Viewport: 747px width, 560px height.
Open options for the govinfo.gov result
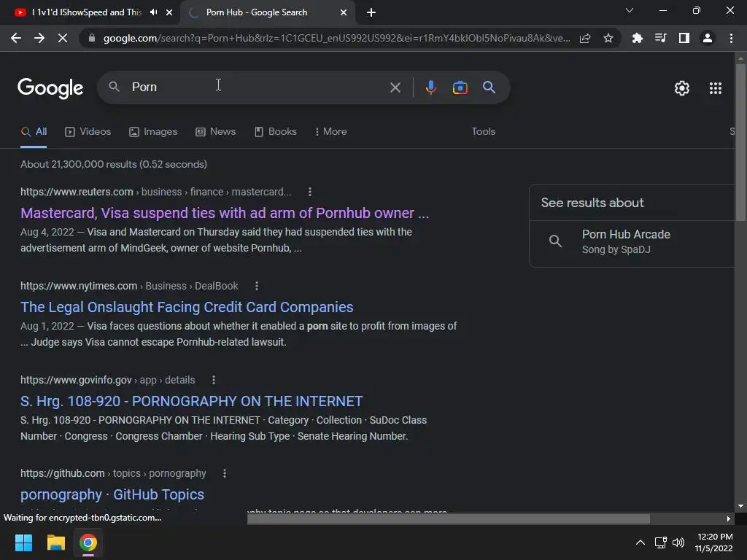click(214, 380)
